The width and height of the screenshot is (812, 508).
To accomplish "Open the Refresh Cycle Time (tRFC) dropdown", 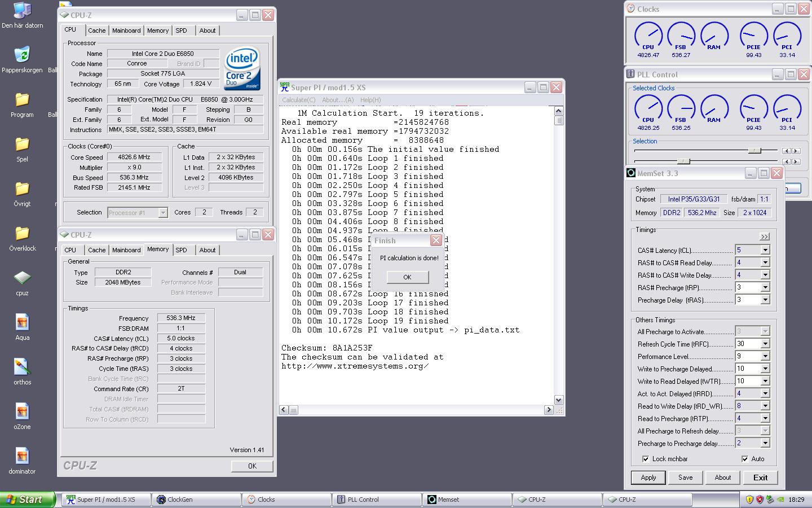I will point(765,344).
